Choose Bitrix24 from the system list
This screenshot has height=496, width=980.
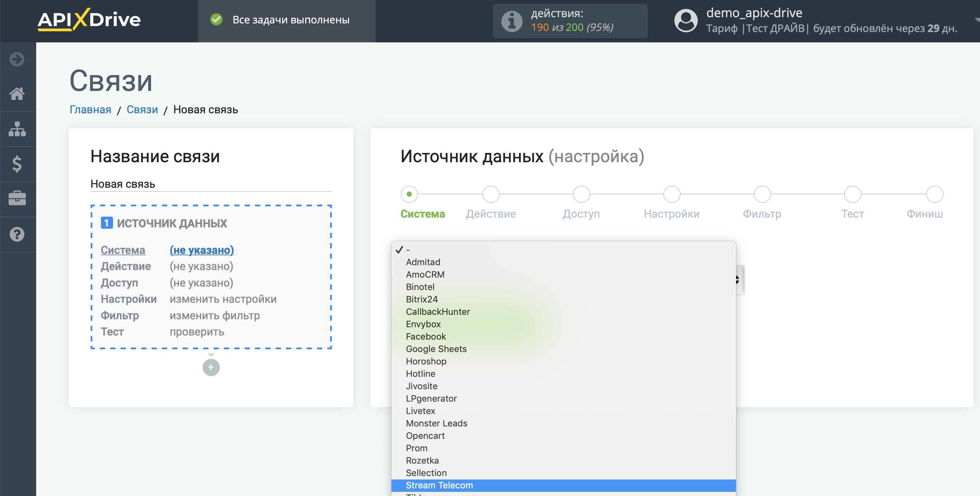coord(563,299)
